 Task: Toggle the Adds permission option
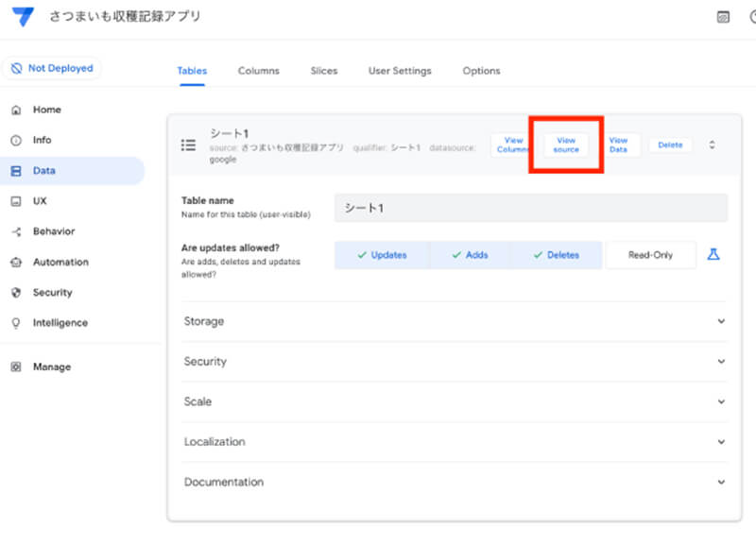coord(470,255)
